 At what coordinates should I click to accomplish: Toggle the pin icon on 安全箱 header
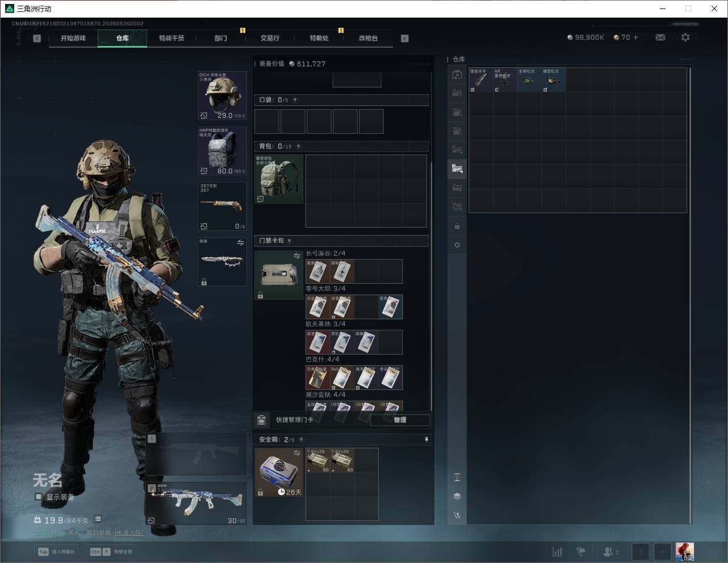pyautogui.click(x=426, y=440)
